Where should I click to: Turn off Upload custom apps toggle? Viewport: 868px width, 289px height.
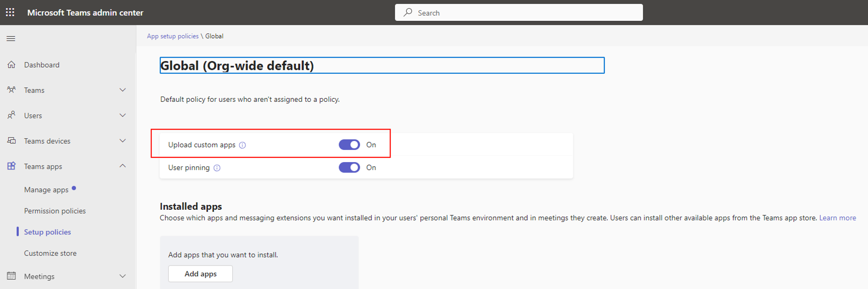(349, 145)
